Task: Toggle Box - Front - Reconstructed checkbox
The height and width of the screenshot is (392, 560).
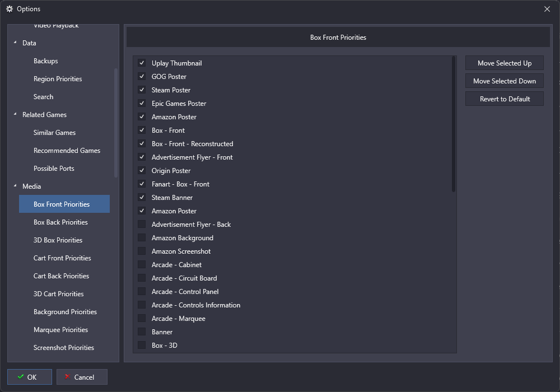Action: point(142,143)
